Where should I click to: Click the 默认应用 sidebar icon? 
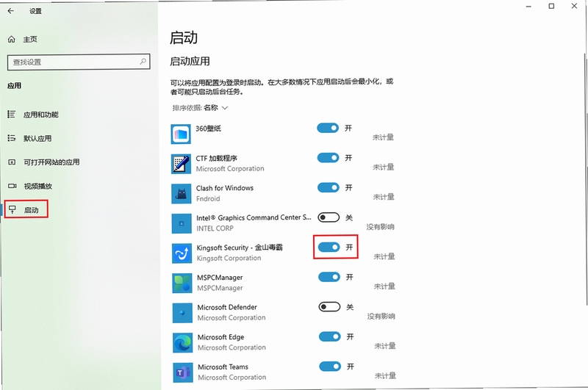tap(12, 138)
